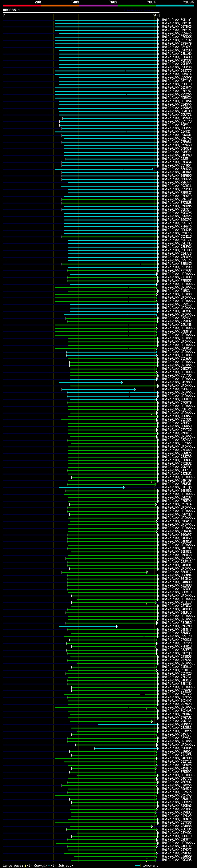This screenshot has height=868, width=197.
Task: Select the UniRef100_Q84LB8 label
Action: point(177,111)
